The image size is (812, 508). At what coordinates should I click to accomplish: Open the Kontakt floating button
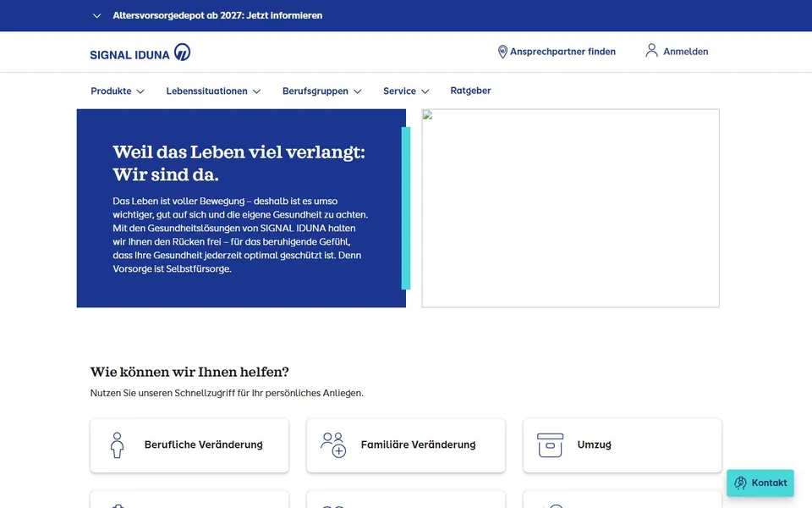pos(760,483)
